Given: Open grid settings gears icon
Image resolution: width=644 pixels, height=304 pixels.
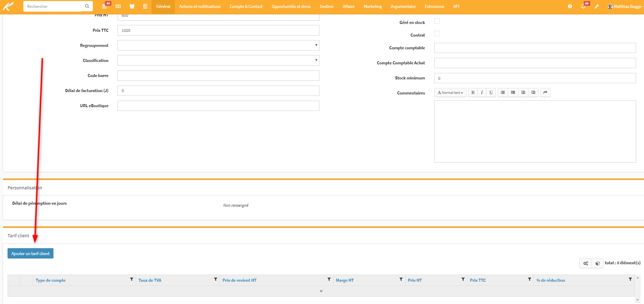Looking at the screenshot, I should [586, 263].
